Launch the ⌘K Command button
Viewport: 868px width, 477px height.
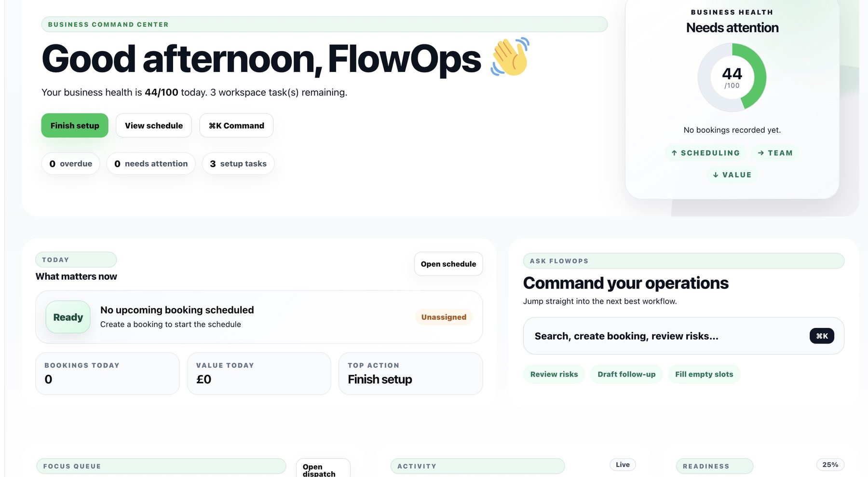coord(236,125)
